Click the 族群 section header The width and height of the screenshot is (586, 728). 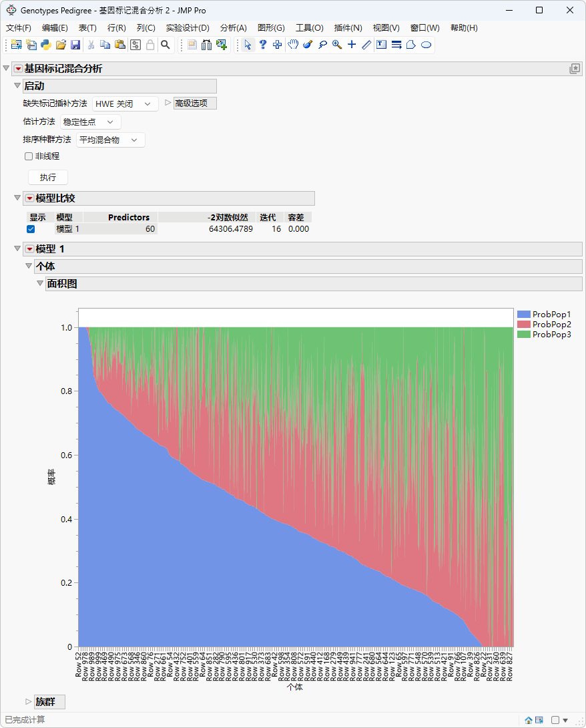[x=49, y=701]
